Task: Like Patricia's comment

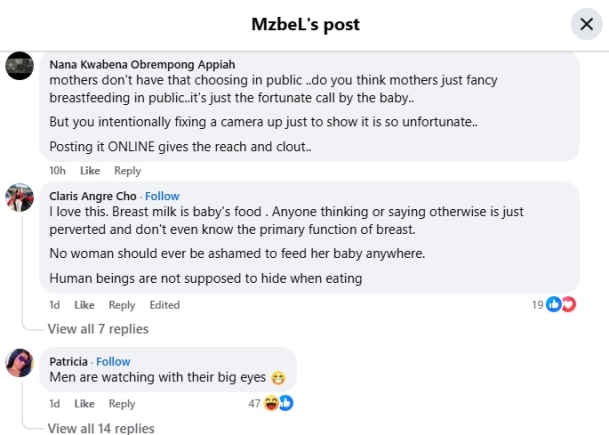Action: click(x=85, y=404)
